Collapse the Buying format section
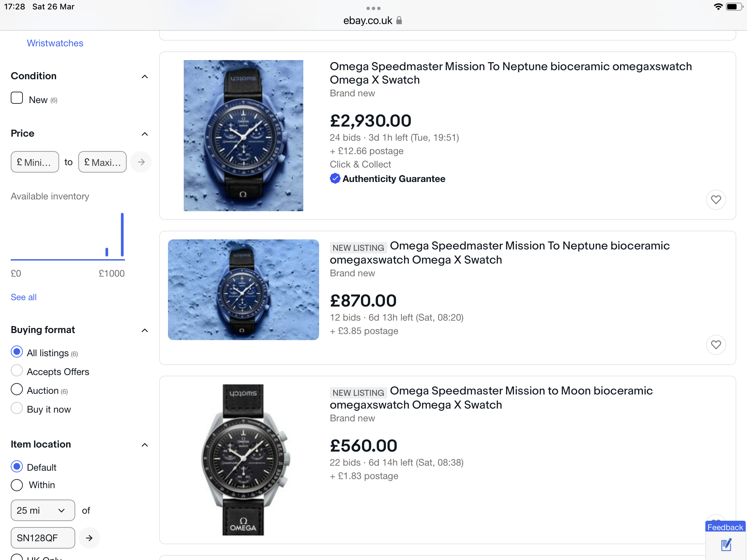 click(x=144, y=330)
